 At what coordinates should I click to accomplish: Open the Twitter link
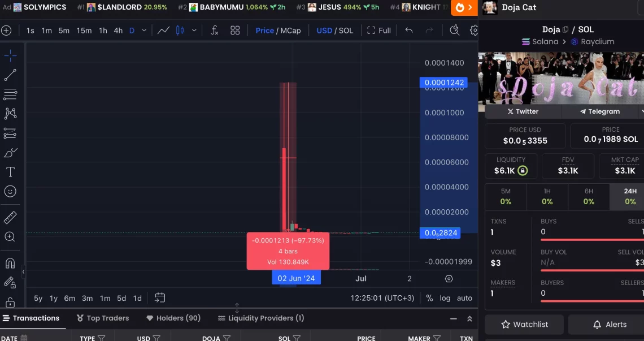[523, 111]
